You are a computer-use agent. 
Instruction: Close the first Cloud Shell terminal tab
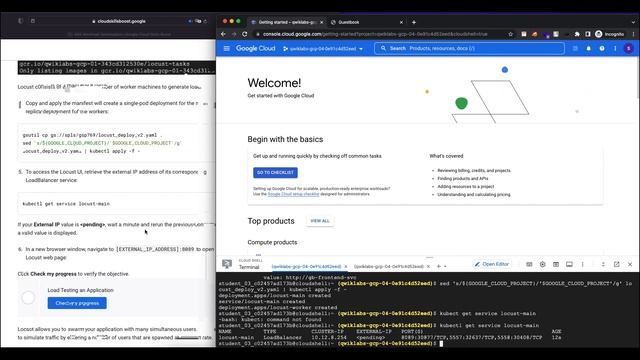tap(346, 267)
